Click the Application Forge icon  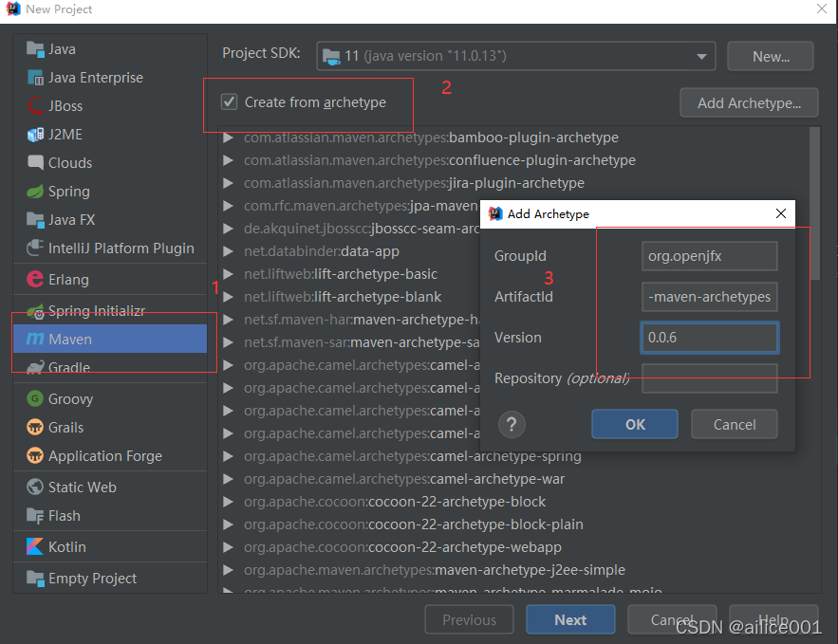coord(35,455)
